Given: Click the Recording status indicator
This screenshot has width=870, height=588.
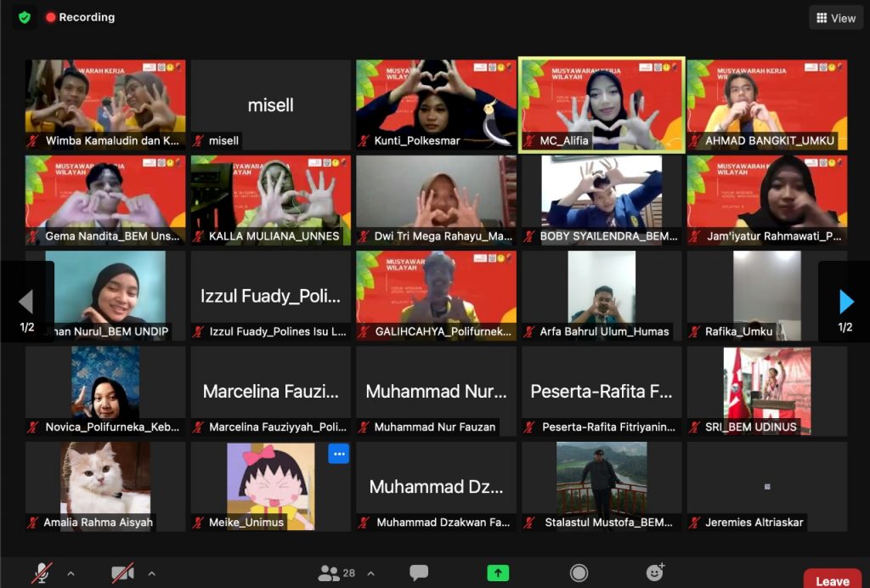Looking at the screenshot, I should [x=80, y=17].
